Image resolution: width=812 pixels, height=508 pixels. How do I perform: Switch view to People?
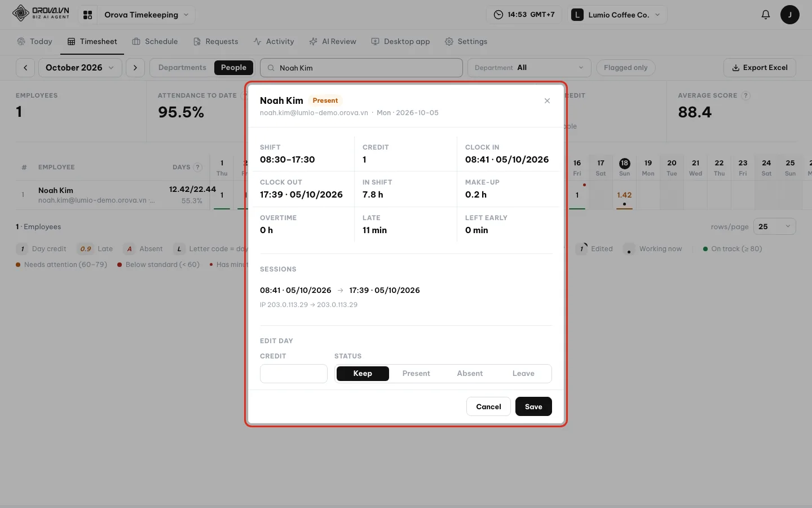(233, 68)
